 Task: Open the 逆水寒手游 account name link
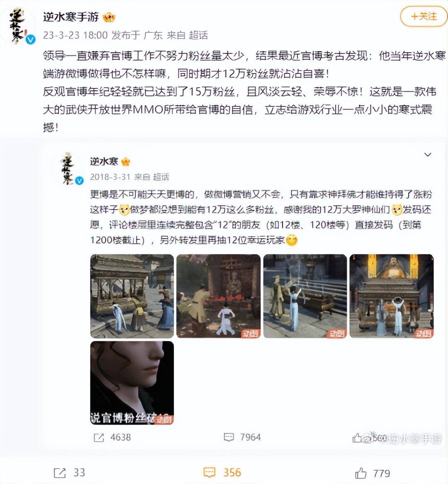[x=71, y=17]
